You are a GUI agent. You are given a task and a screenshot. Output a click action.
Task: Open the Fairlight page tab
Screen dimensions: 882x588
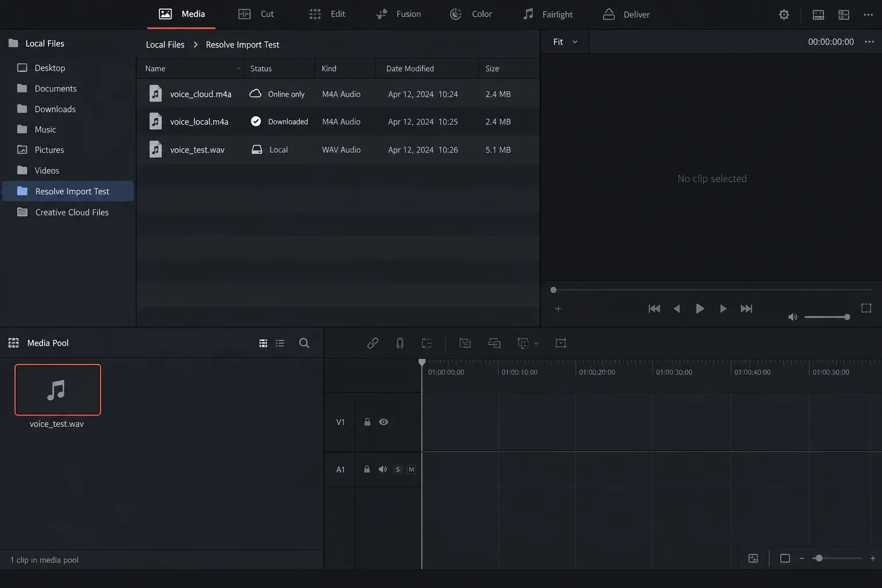548,14
